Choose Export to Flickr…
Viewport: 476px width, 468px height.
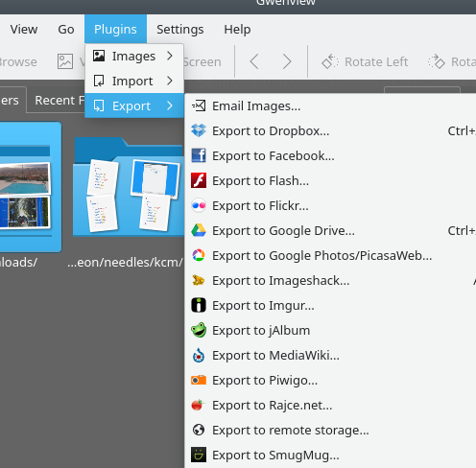[330, 205]
